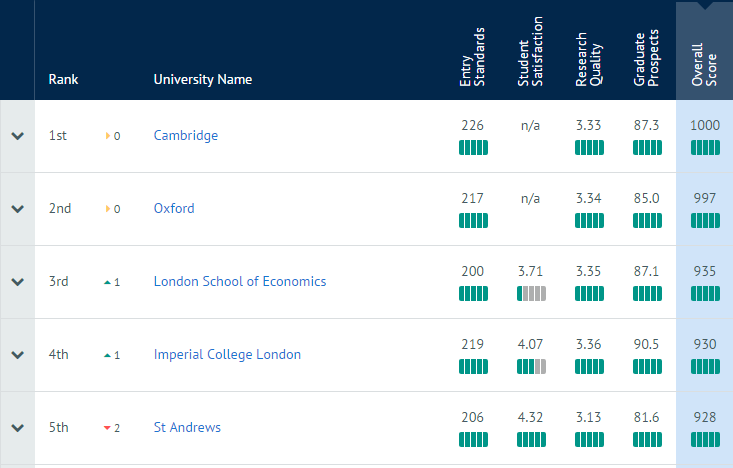Click the Rank column header
733x468 pixels.
(63, 79)
